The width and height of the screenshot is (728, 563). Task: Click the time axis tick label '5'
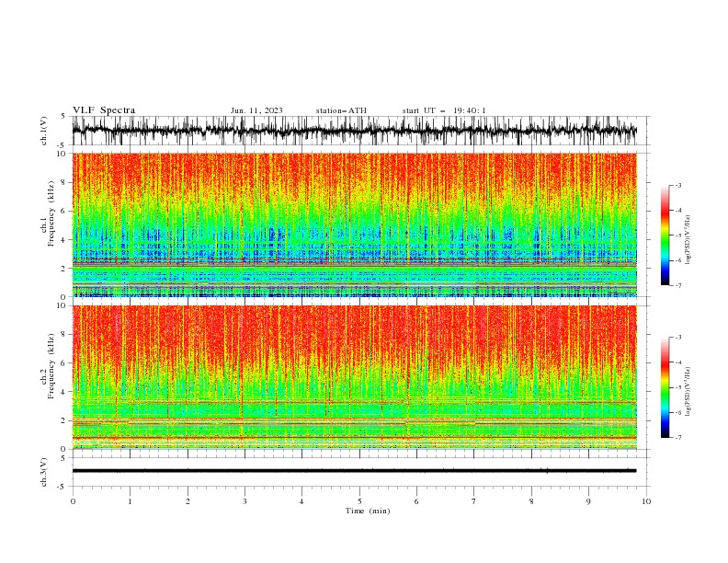tap(359, 501)
